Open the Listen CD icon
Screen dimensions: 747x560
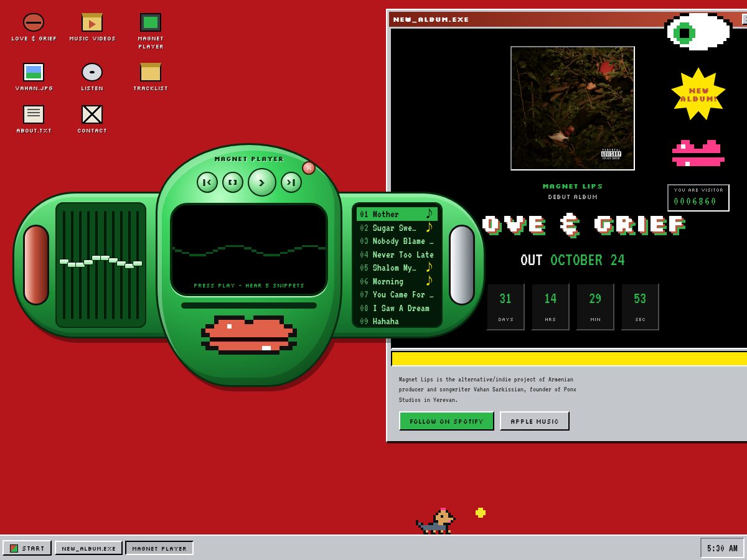(92, 77)
